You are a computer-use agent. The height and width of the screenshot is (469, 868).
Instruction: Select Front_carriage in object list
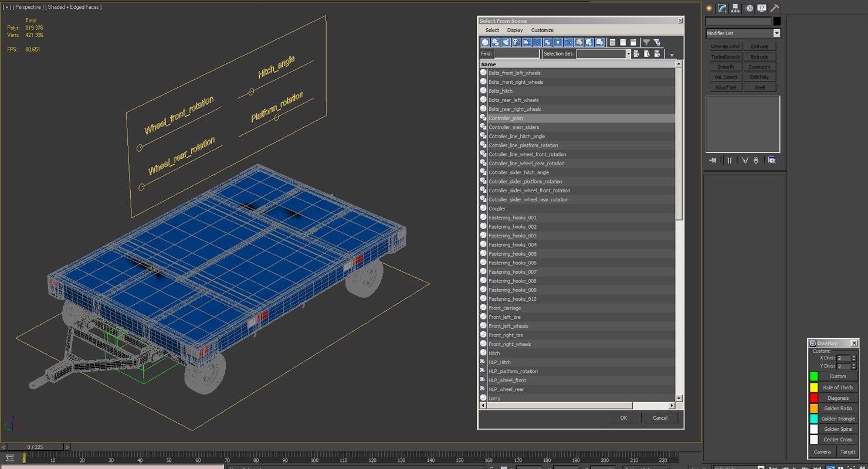pyautogui.click(x=578, y=308)
